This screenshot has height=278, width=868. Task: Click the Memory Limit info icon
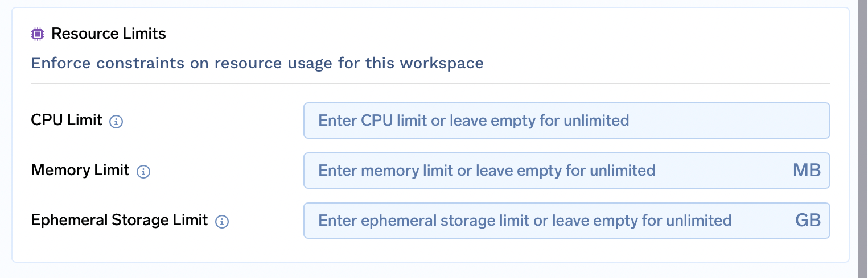(143, 171)
